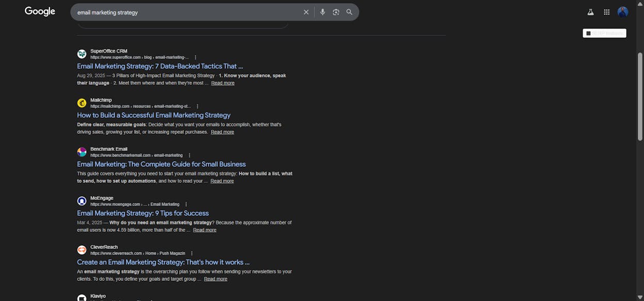
Task: Click Read more under Mailchimp snippet
Action: point(222,132)
